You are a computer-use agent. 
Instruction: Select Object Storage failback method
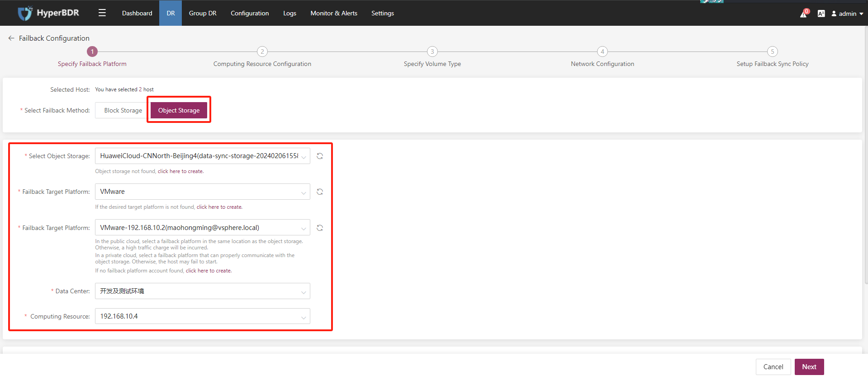tap(179, 110)
